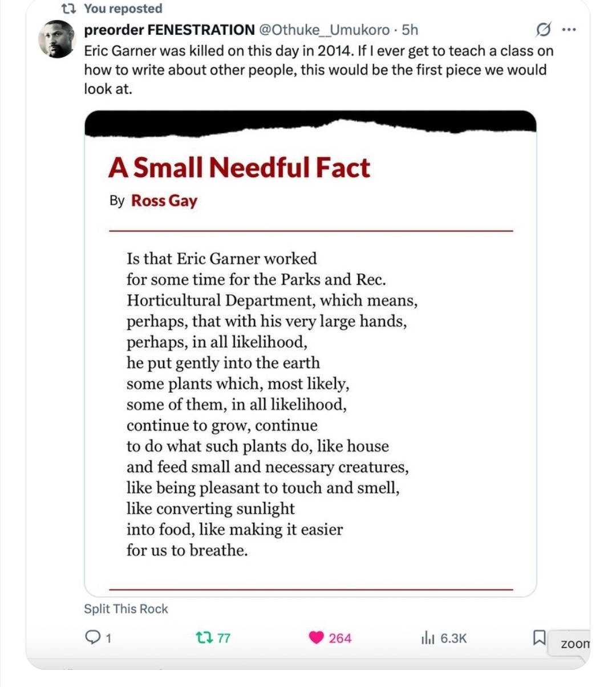Open Othuke Umukoro's profile avatar
Viewport: 616px width, 687px height.
point(57,39)
